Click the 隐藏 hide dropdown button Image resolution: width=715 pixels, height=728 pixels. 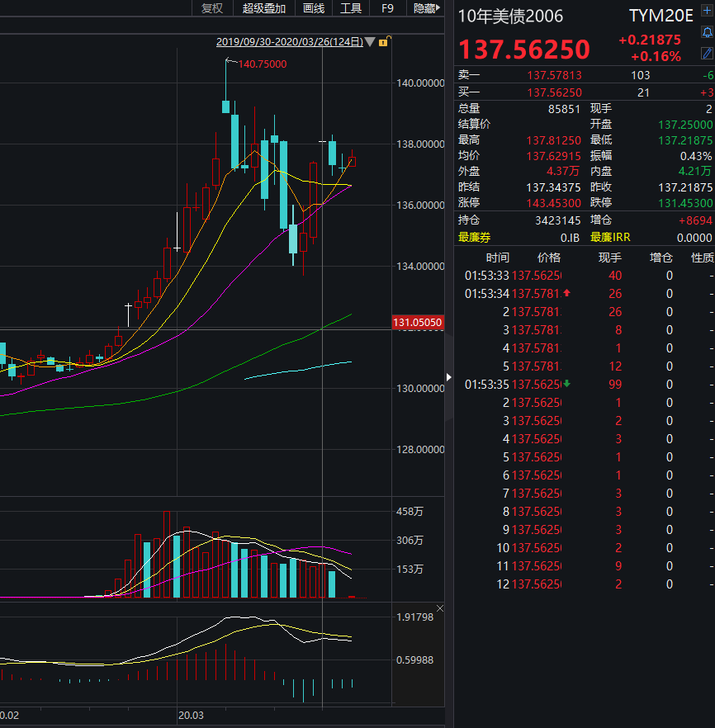427,8
